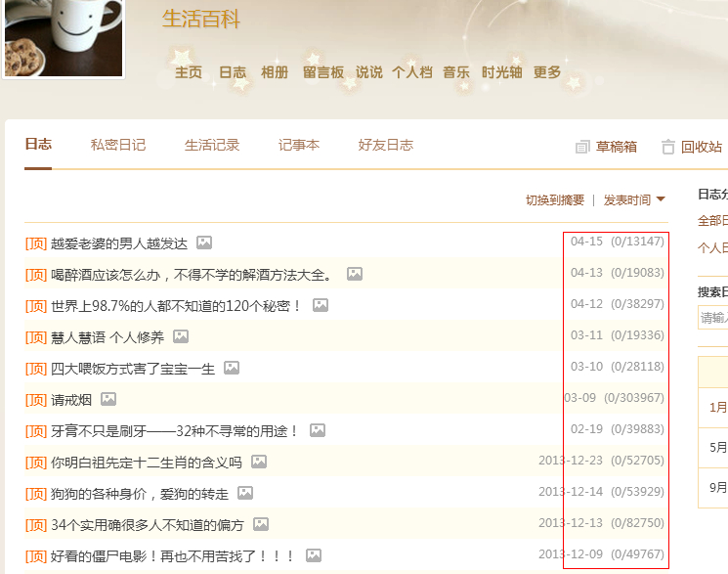This screenshot has width=728, height=574.
Task: Click 全部日志 category in sidebar
Action: pyautogui.click(x=712, y=220)
